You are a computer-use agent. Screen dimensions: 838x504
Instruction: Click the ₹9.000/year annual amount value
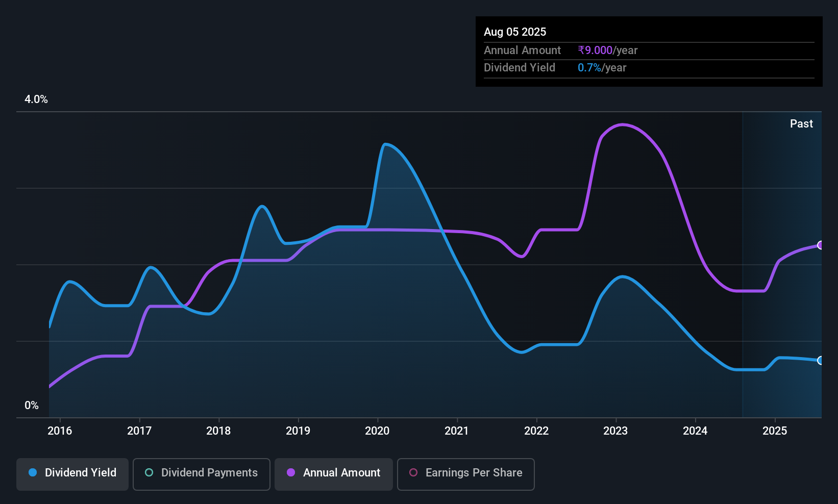[x=607, y=51]
